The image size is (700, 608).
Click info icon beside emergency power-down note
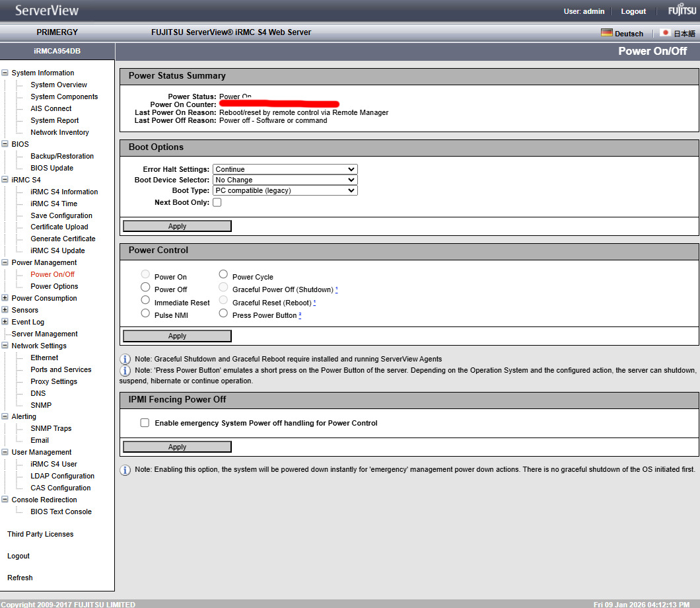(x=125, y=470)
